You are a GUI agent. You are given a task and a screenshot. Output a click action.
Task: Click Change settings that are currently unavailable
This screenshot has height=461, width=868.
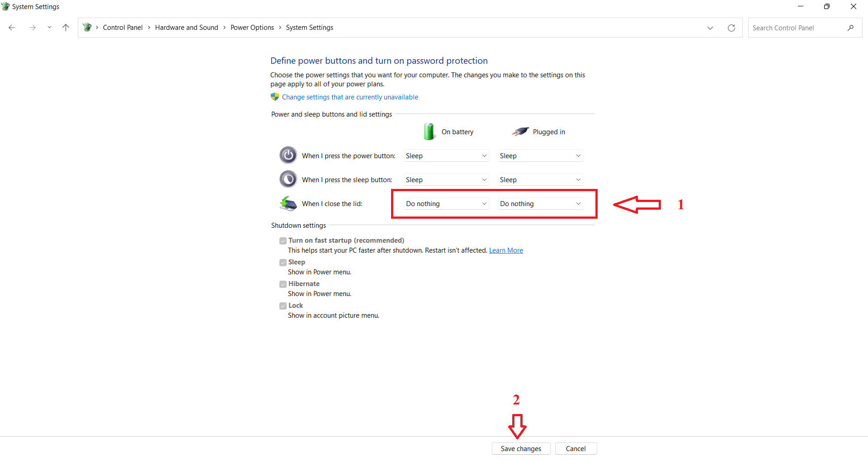point(349,97)
